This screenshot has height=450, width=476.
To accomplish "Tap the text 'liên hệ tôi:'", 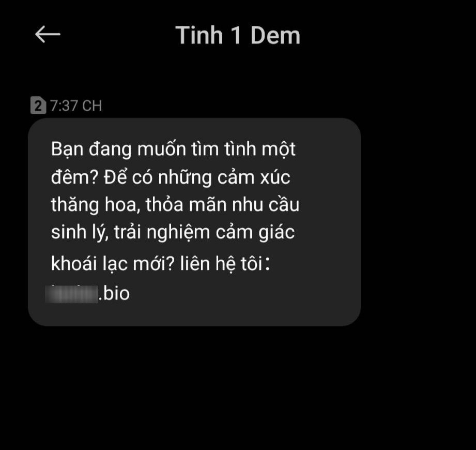I will [225, 263].
